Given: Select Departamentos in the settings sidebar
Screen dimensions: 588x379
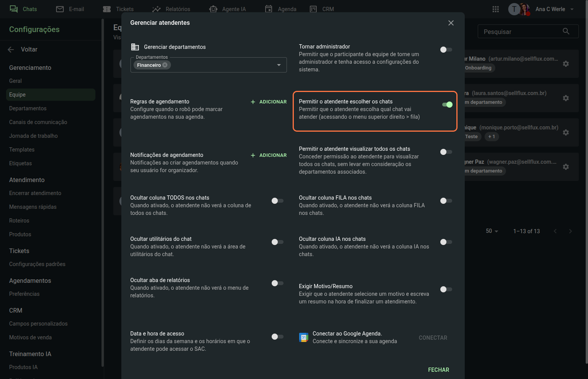Looking at the screenshot, I should click(28, 108).
